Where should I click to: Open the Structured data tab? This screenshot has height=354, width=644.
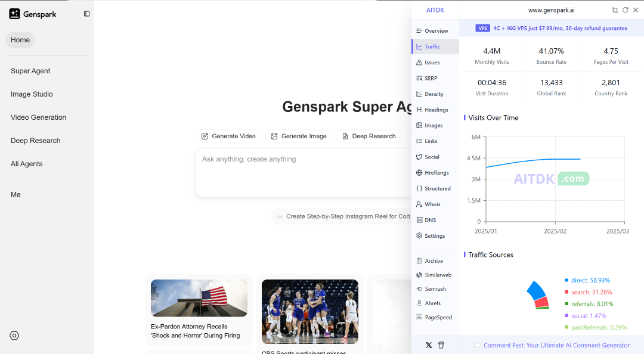point(435,188)
